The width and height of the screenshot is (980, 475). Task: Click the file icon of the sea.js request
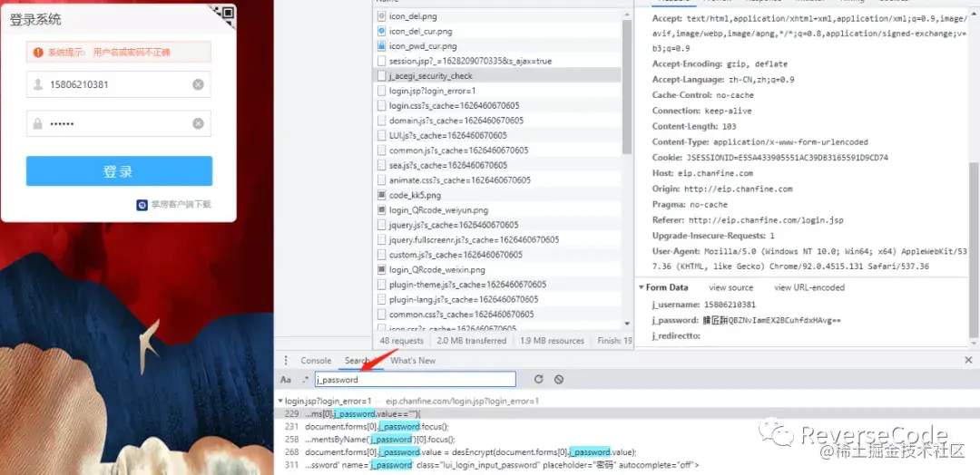tap(381, 165)
